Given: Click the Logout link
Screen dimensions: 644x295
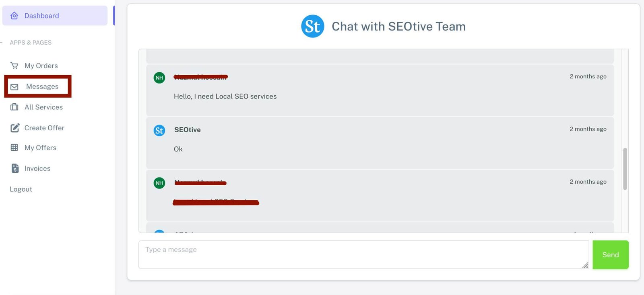Looking at the screenshot, I should click(21, 189).
